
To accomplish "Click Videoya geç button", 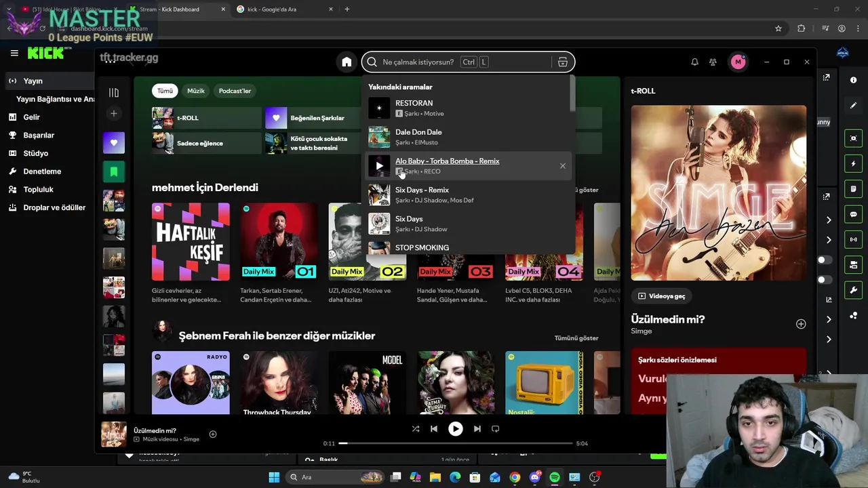I will [662, 296].
